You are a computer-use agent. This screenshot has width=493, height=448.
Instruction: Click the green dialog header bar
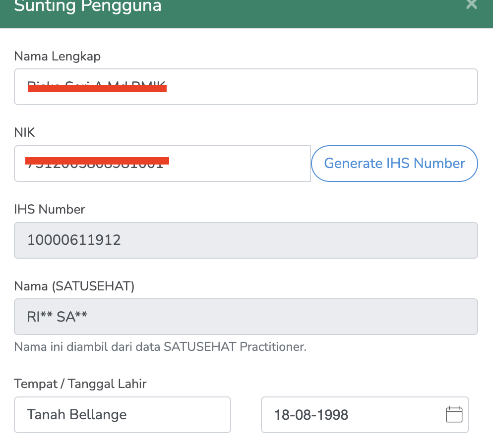tap(298, 12)
